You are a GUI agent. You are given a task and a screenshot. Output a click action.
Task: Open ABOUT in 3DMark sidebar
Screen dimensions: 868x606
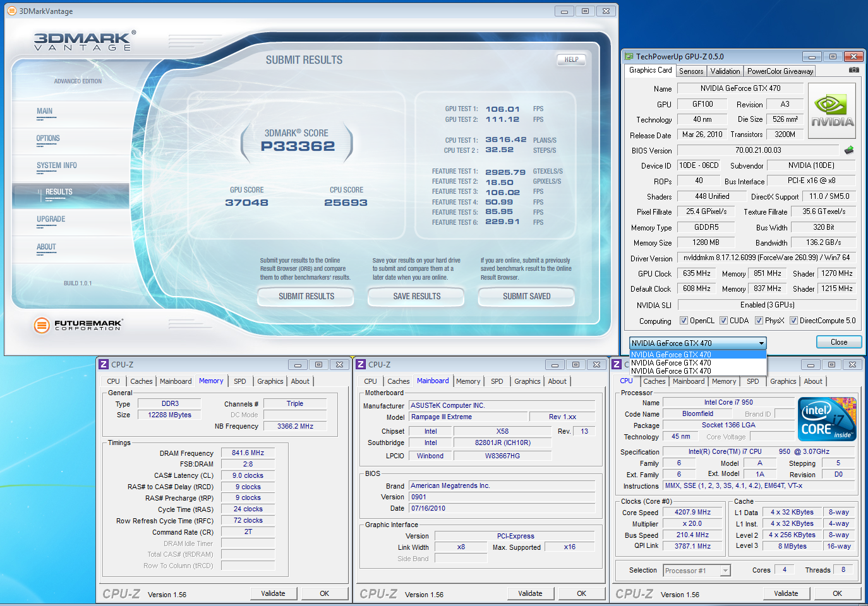pyautogui.click(x=46, y=247)
